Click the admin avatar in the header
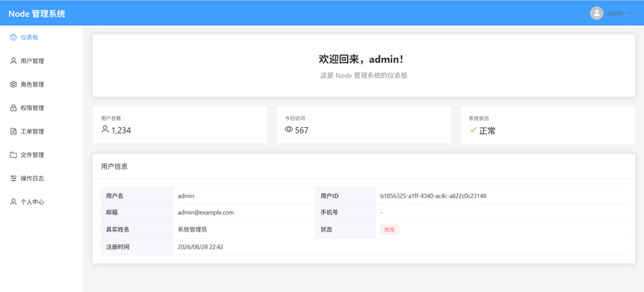 (x=597, y=13)
